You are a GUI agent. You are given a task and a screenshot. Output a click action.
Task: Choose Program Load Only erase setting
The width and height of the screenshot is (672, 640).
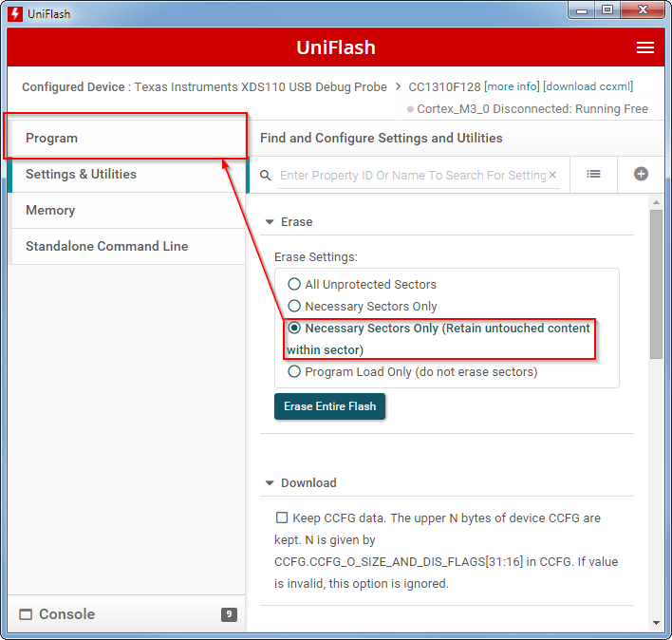(294, 371)
